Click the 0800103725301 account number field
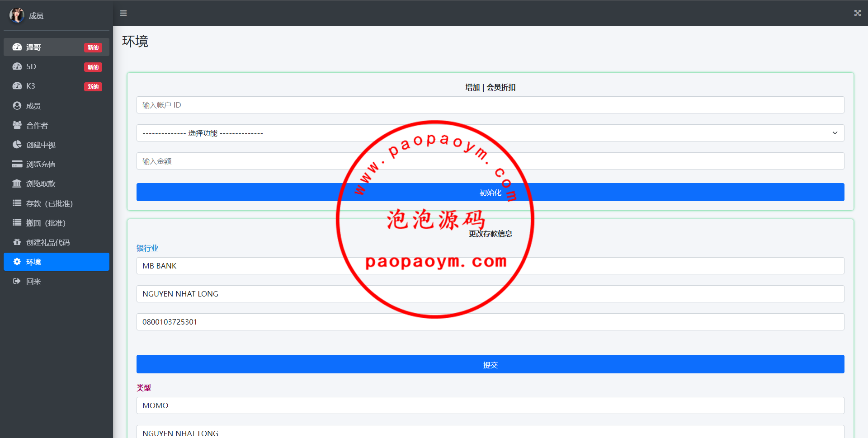This screenshot has width=868, height=438. (490, 322)
